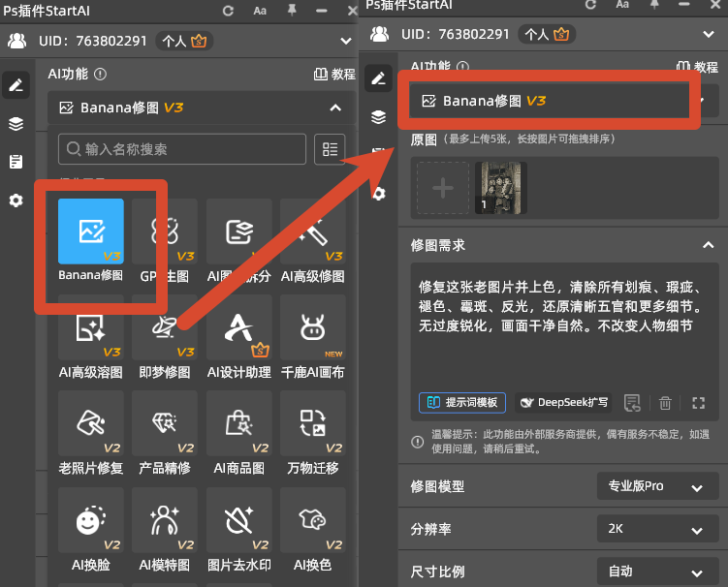Click the 个人 membership badge in left panel
728x587 pixels.
(184, 41)
